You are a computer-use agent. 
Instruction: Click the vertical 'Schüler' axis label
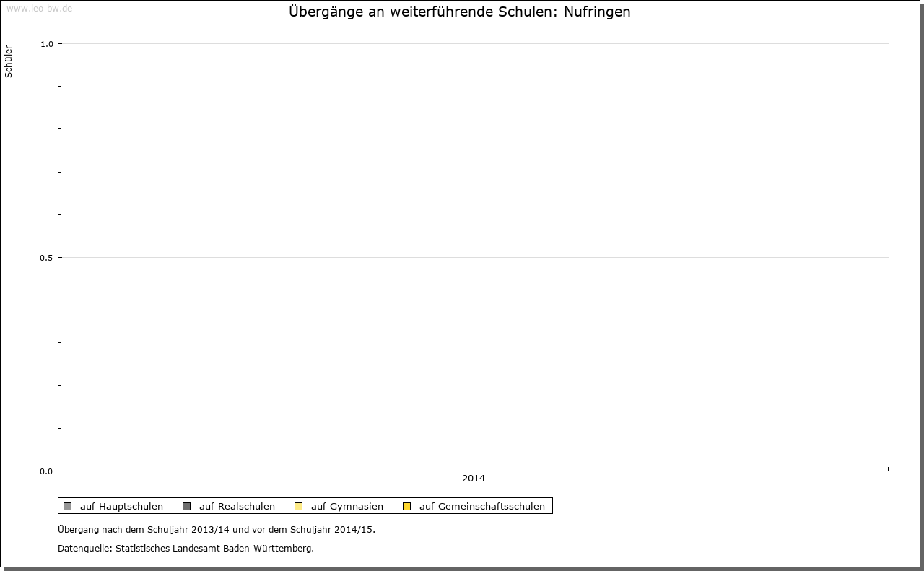(x=9, y=61)
